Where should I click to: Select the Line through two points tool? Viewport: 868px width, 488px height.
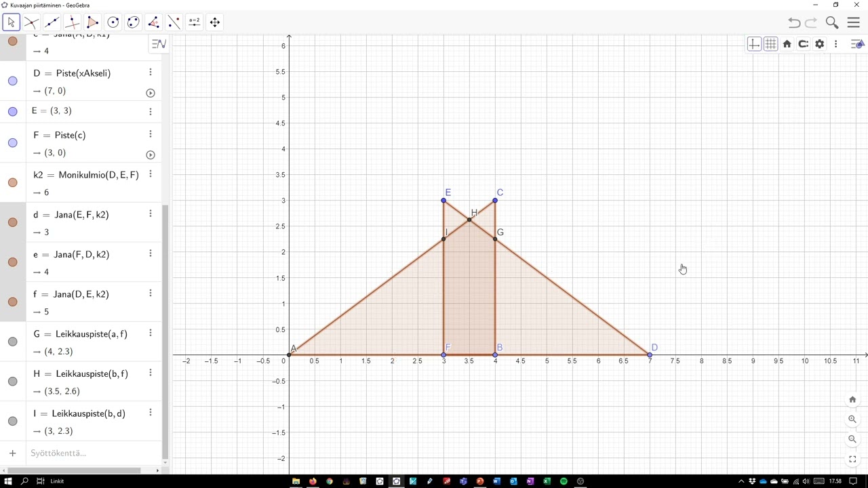pyautogui.click(x=52, y=22)
